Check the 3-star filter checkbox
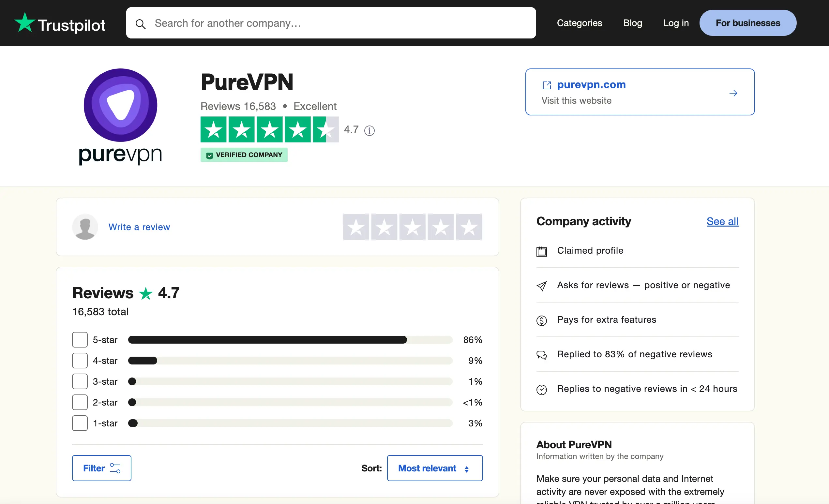 (80, 381)
